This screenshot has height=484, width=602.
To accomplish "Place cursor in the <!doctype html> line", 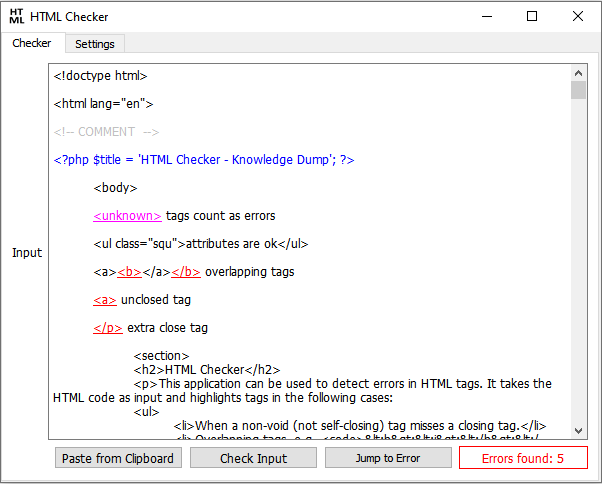I will tap(101, 75).
